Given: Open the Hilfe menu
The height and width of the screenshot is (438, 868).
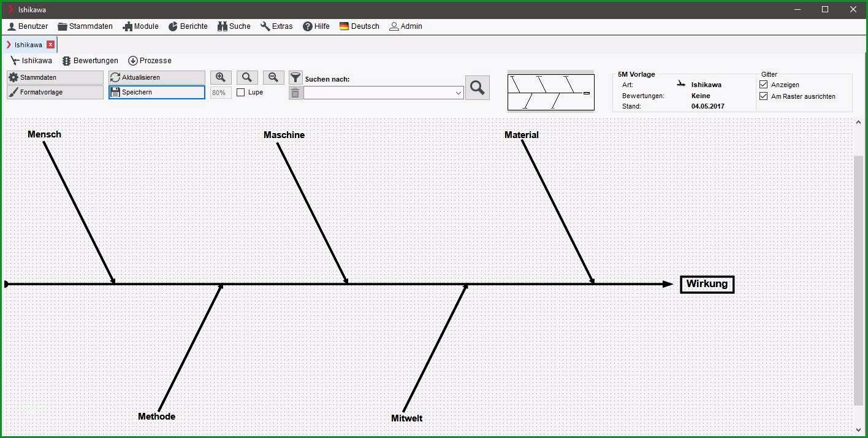Looking at the screenshot, I should pos(316,26).
